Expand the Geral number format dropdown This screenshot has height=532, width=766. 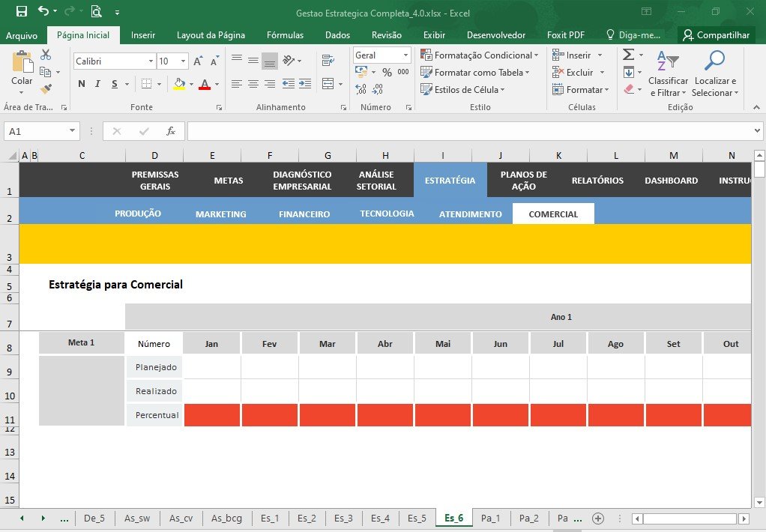pyautogui.click(x=405, y=55)
